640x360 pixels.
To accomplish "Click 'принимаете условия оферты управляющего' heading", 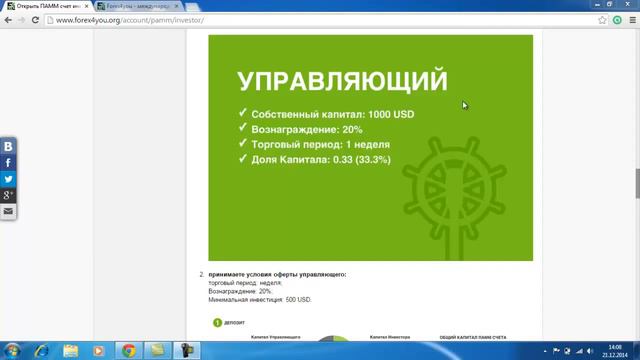I will 277,274.
